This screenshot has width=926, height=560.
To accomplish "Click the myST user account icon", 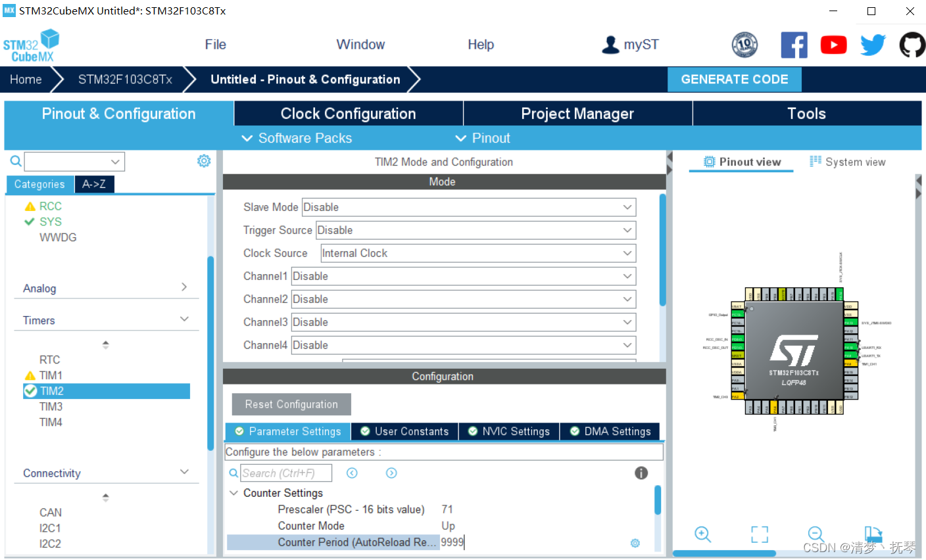I will pos(611,45).
